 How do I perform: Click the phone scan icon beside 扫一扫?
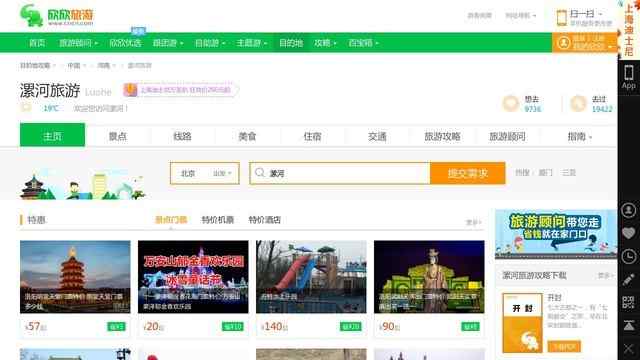coord(562,18)
